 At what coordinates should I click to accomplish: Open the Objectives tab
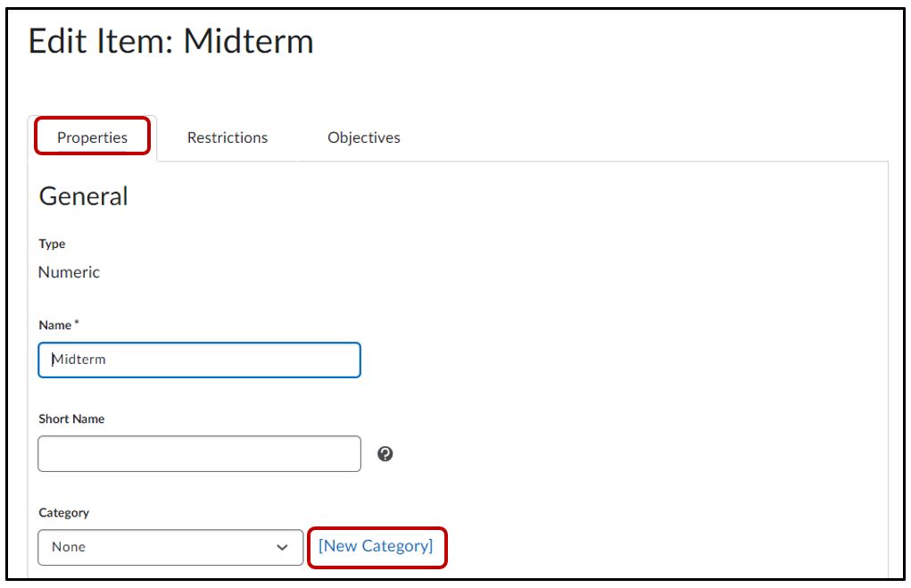click(364, 138)
